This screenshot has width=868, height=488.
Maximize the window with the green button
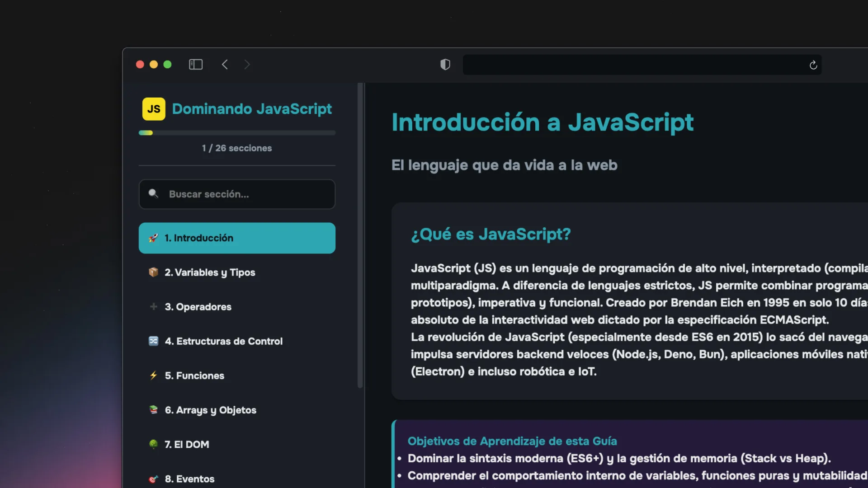[x=167, y=65]
